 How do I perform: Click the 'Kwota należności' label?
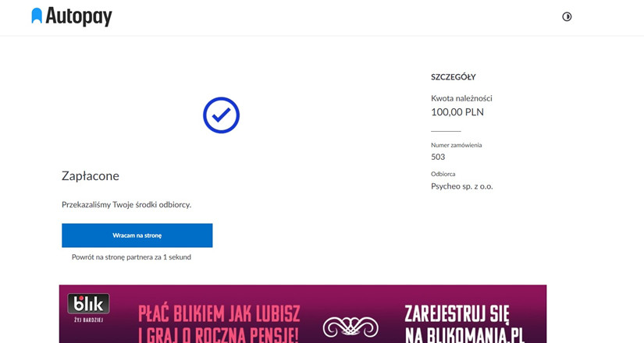point(461,98)
